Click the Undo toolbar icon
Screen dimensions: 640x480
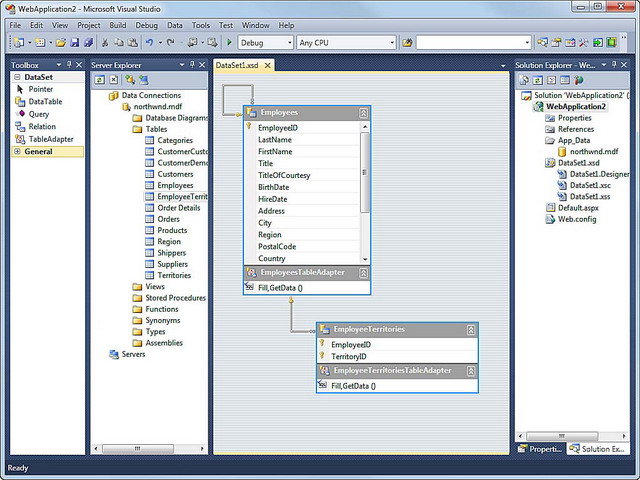pos(149,42)
